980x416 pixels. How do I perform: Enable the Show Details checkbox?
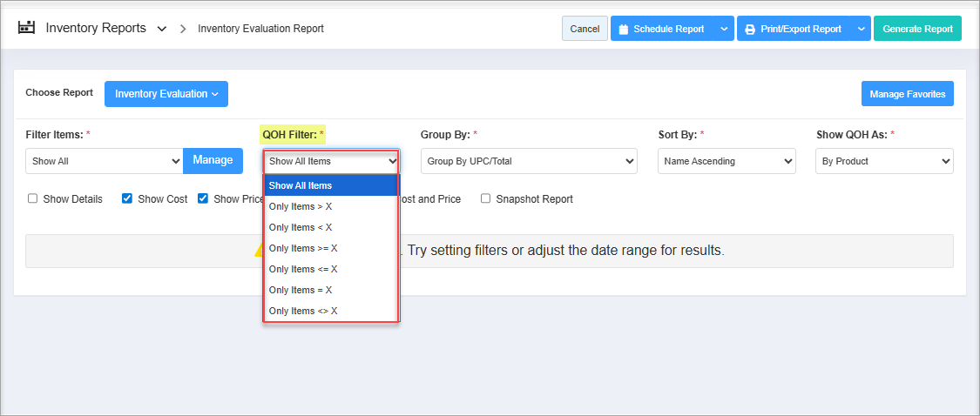(33, 198)
